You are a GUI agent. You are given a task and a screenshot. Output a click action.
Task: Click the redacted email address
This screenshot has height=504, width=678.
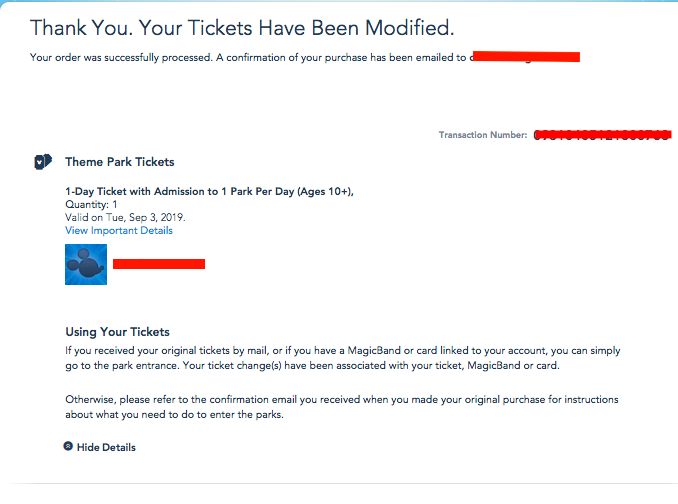coord(524,57)
